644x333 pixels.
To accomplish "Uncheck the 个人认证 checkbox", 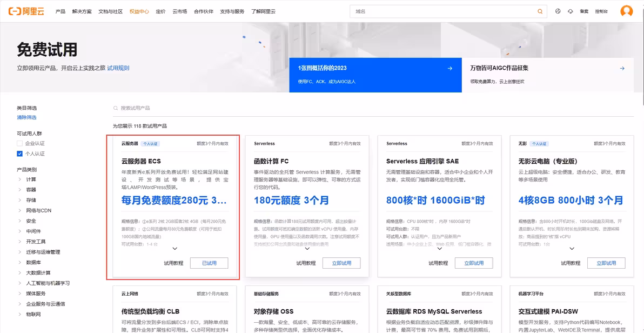I will (x=19, y=154).
